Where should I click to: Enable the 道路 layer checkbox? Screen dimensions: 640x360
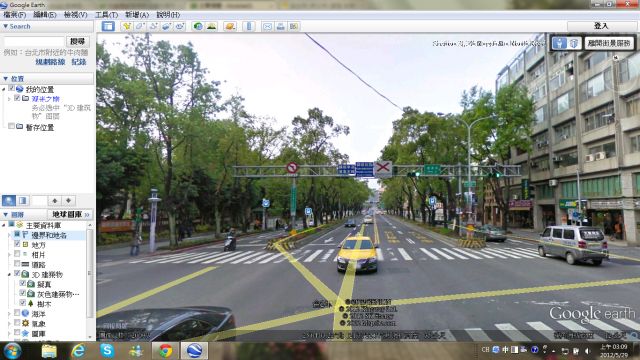17,264
